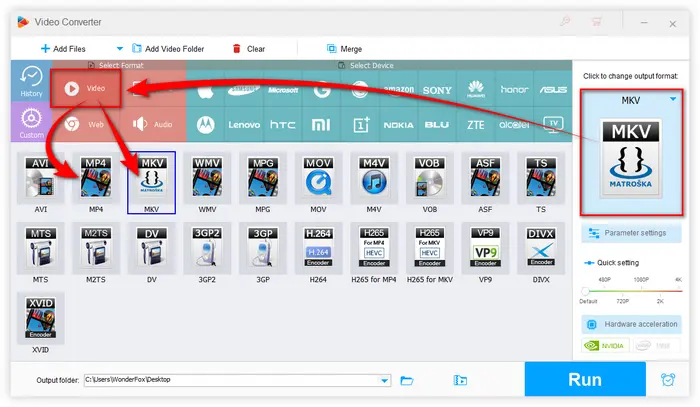Screen dimensions: 700x407
Task: Open Microsoft device profiles
Action: click(283, 90)
